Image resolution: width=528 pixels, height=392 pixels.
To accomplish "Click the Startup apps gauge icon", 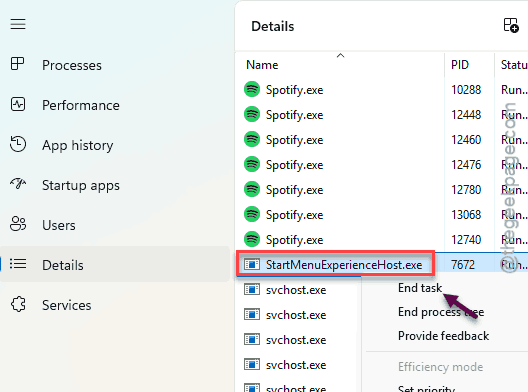I will 18,184.
